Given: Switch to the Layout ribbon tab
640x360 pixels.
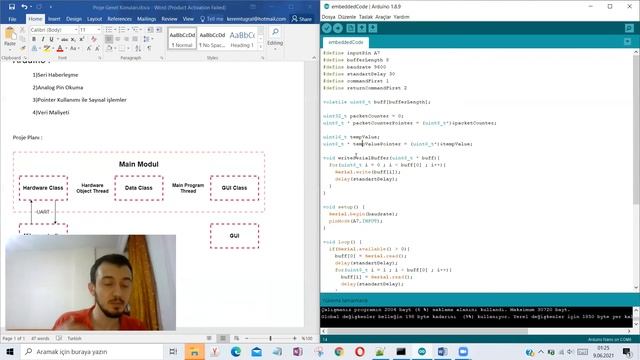Looking at the screenshot, I should pos(94,19).
